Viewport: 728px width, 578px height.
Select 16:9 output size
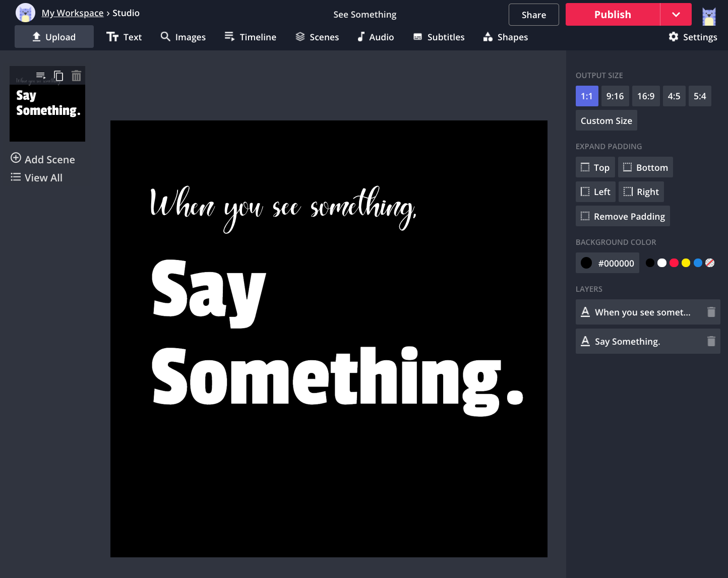pyautogui.click(x=646, y=96)
